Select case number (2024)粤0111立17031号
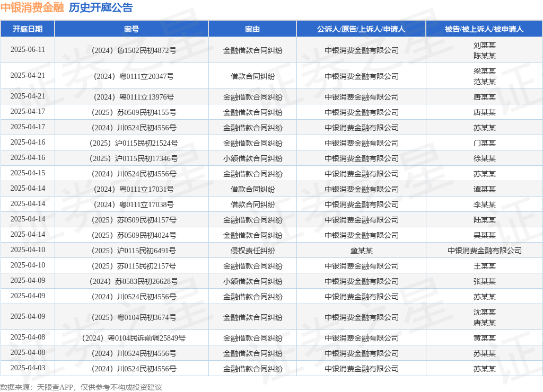543x392 pixels. point(133,189)
